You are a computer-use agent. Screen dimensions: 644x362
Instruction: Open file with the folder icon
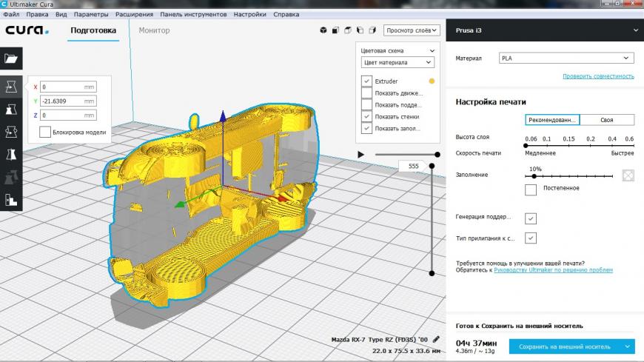point(11,58)
